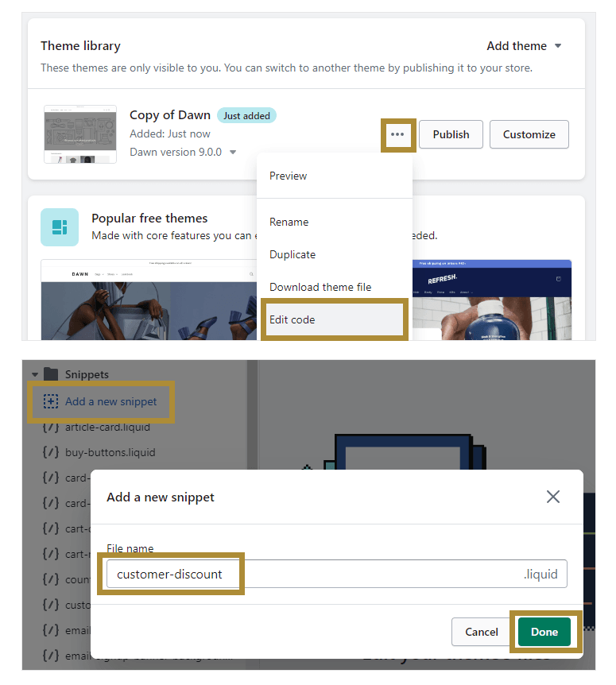The width and height of the screenshot is (616, 685).
Task: Open the Copy of Dawn theme thumbnail
Action: point(80,134)
